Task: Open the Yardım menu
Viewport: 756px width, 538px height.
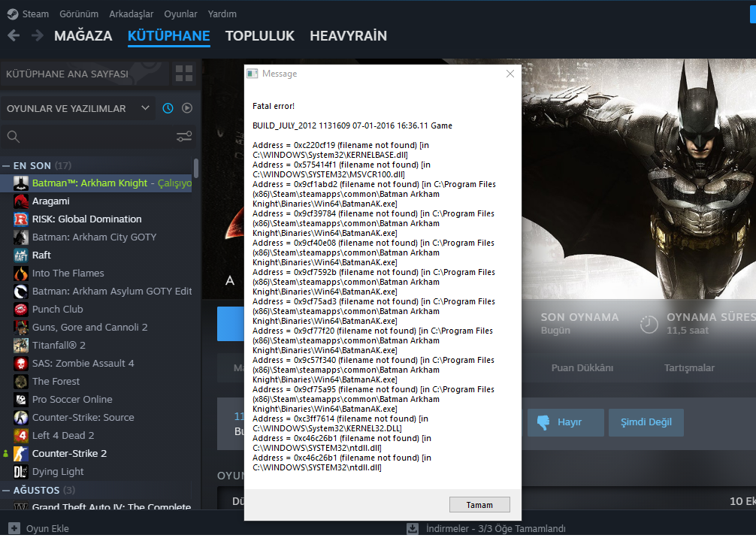Action: [x=222, y=14]
